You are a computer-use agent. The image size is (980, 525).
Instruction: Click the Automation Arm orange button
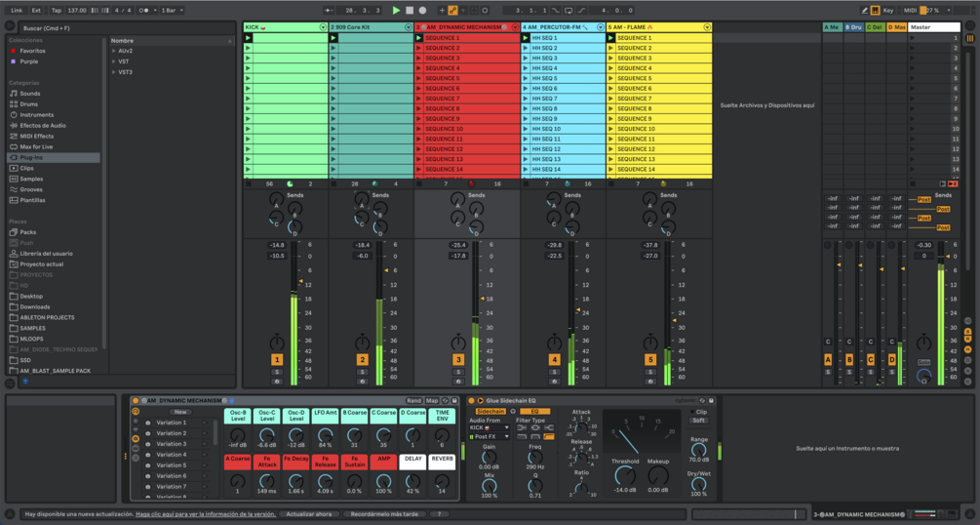[x=452, y=10]
